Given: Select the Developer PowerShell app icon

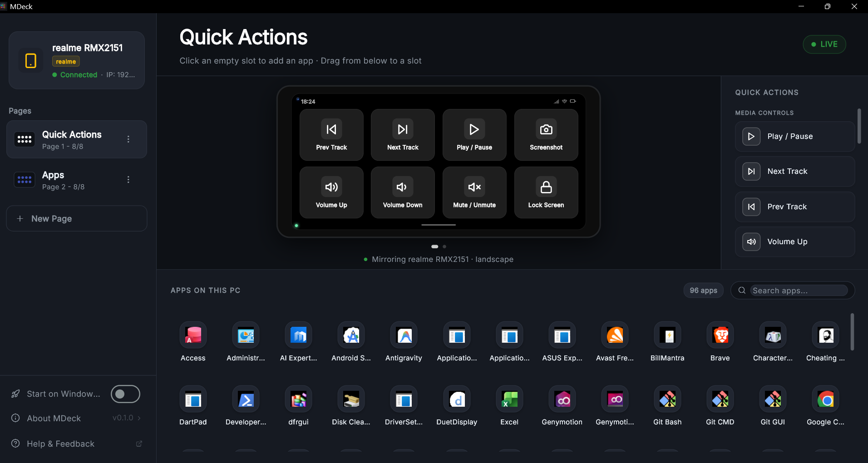Looking at the screenshot, I should tap(246, 399).
